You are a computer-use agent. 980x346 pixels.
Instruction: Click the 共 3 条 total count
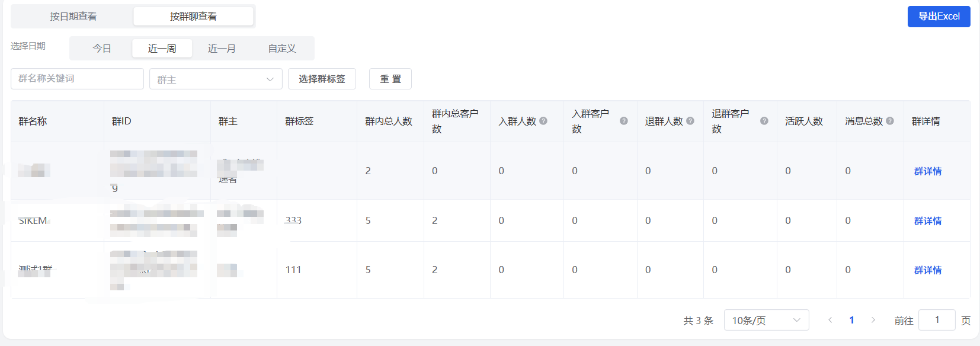tap(698, 321)
